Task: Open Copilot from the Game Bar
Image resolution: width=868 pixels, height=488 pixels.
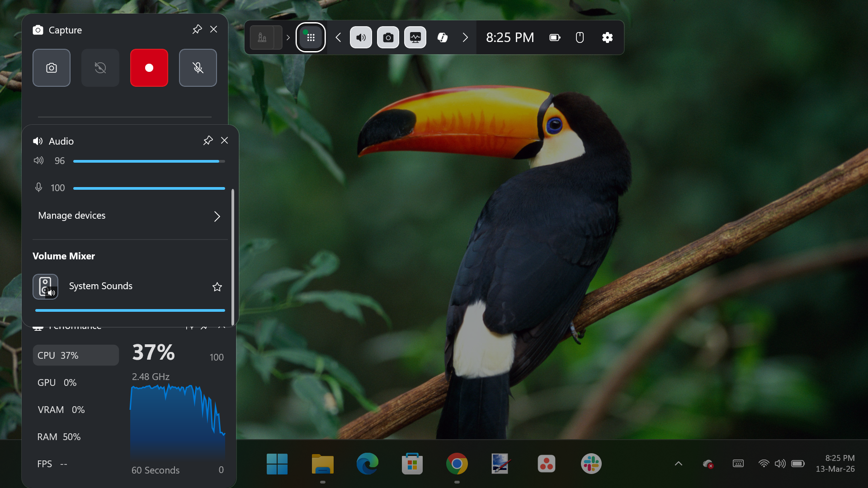Action: (443, 38)
